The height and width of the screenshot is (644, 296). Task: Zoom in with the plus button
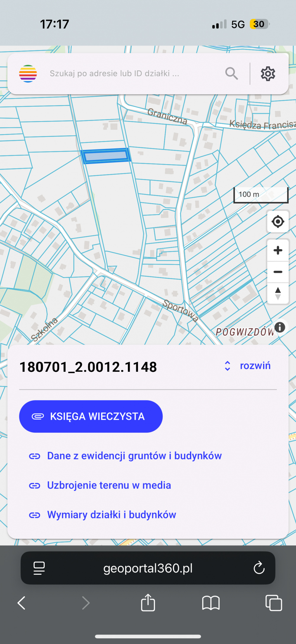pyautogui.click(x=278, y=250)
